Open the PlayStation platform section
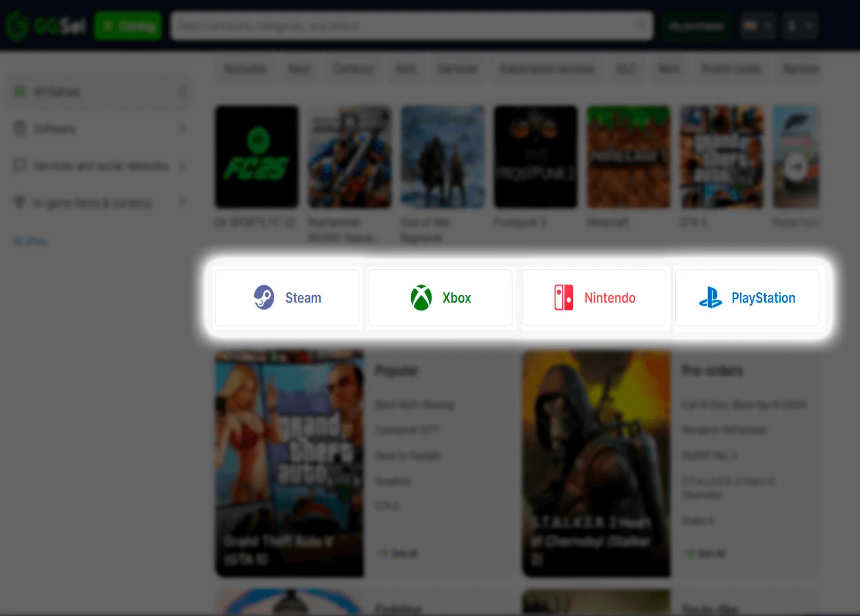Image resolution: width=860 pixels, height=616 pixels. pos(747,298)
